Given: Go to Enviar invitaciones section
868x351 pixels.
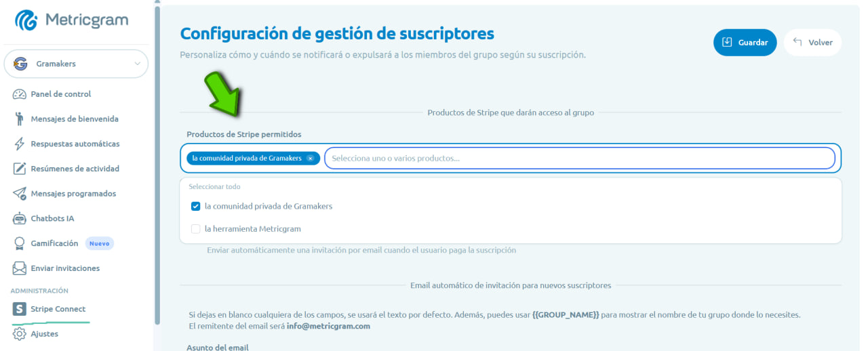Looking at the screenshot, I should tap(65, 268).
